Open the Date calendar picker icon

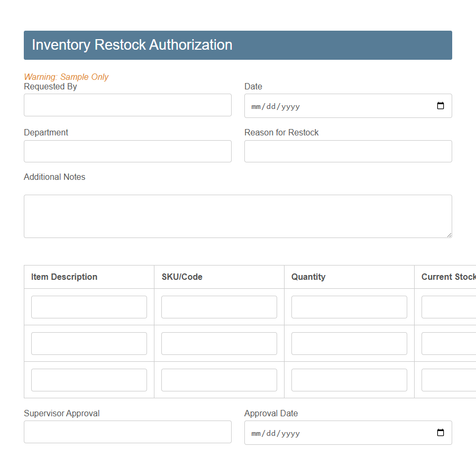pos(441,106)
